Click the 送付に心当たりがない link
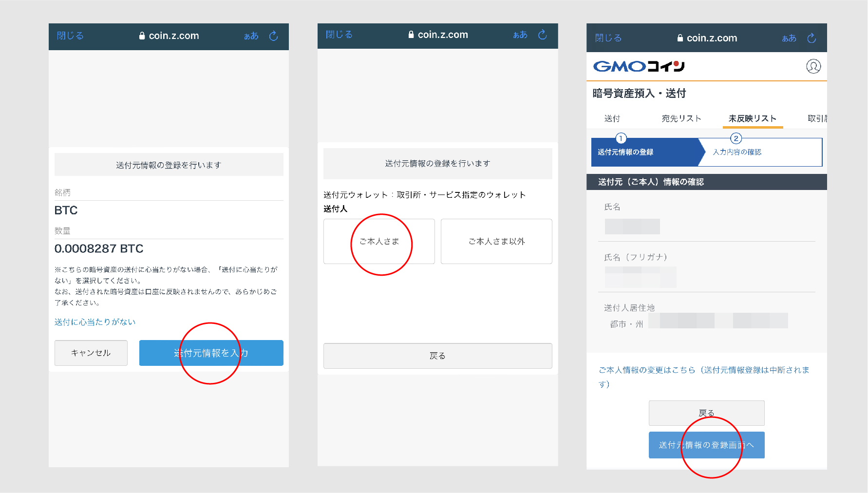Image resolution: width=868 pixels, height=493 pixels. 95,322
